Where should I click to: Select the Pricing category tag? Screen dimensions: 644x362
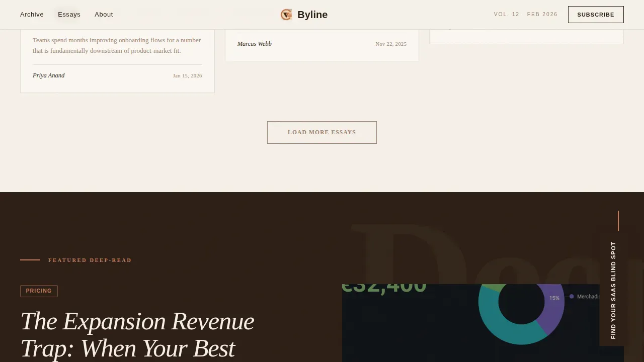coord(39,291)
